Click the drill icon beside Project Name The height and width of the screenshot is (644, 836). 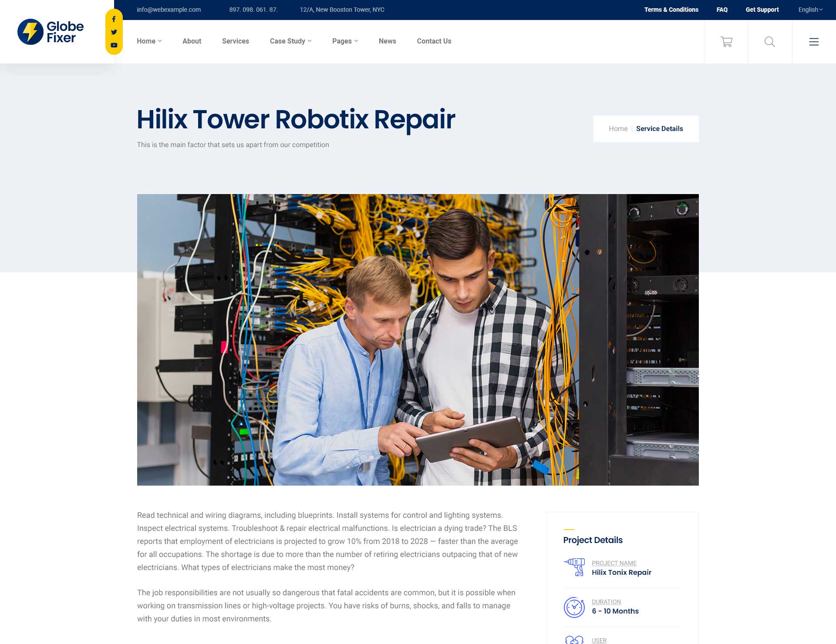click(x=574, y=567)
